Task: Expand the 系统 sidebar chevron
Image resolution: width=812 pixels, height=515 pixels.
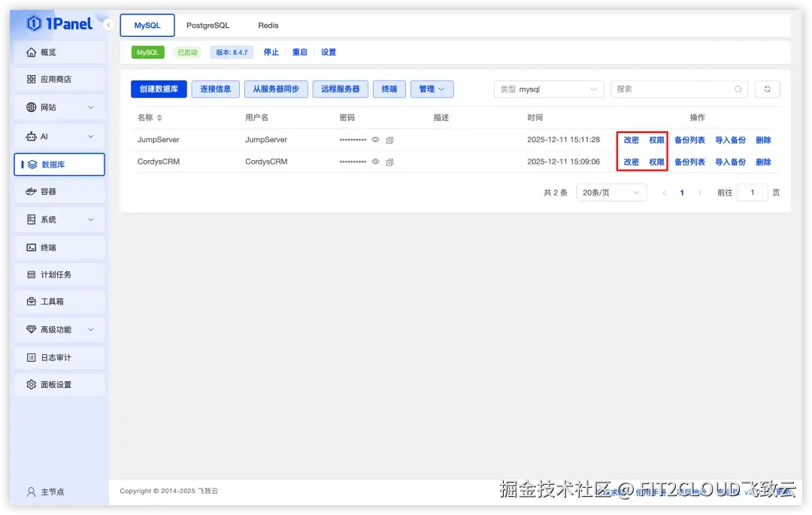Action: (x=91, y=220)
